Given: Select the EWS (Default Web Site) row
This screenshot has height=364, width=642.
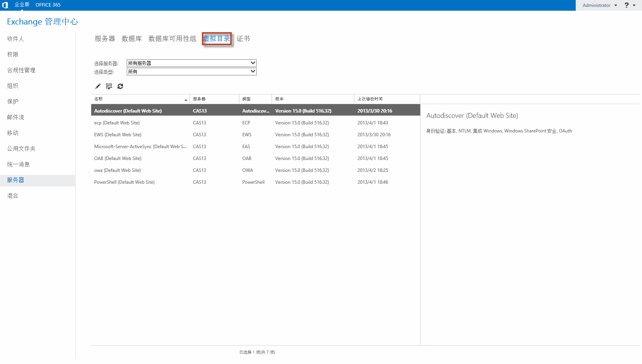Looking at the screenshot, I should click(x=118, y=135).
